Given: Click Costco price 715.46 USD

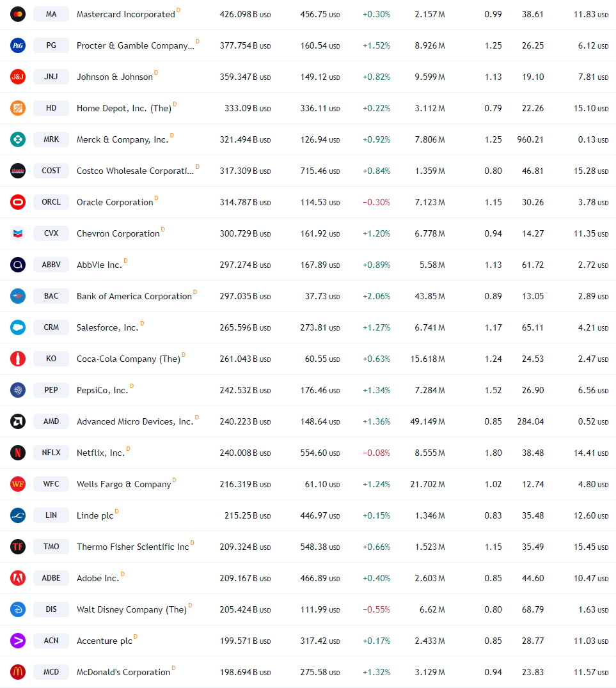Looking at the screenshot, I should (320, 171).
